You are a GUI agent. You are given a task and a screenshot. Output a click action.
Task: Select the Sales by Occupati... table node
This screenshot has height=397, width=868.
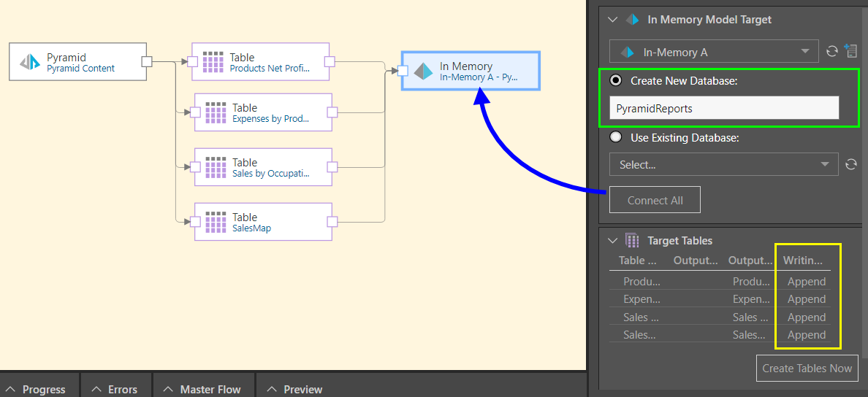[x=263, y=167]
